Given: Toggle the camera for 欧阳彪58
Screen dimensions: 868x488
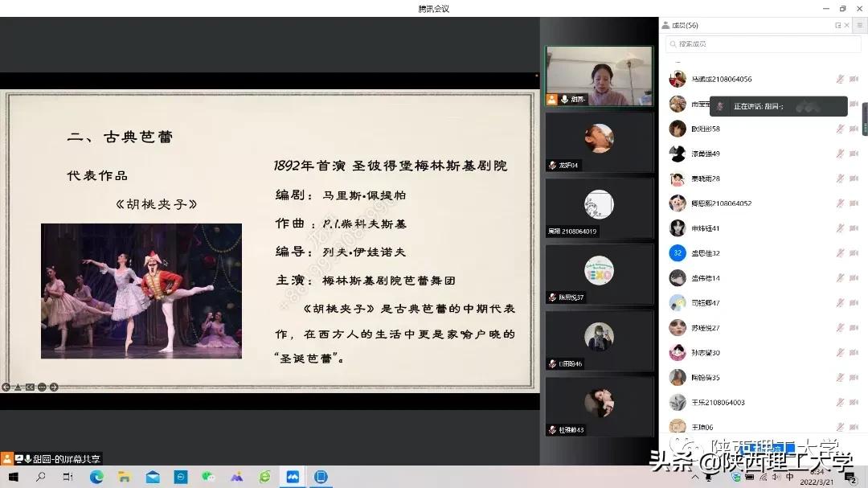Looking at the screenshot, I should [853, 128].
